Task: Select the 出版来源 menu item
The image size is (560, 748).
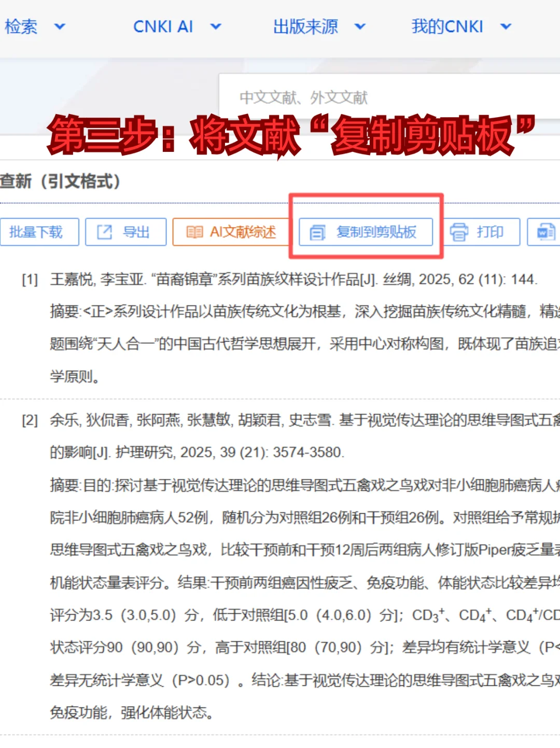Action: click(306, 26)
